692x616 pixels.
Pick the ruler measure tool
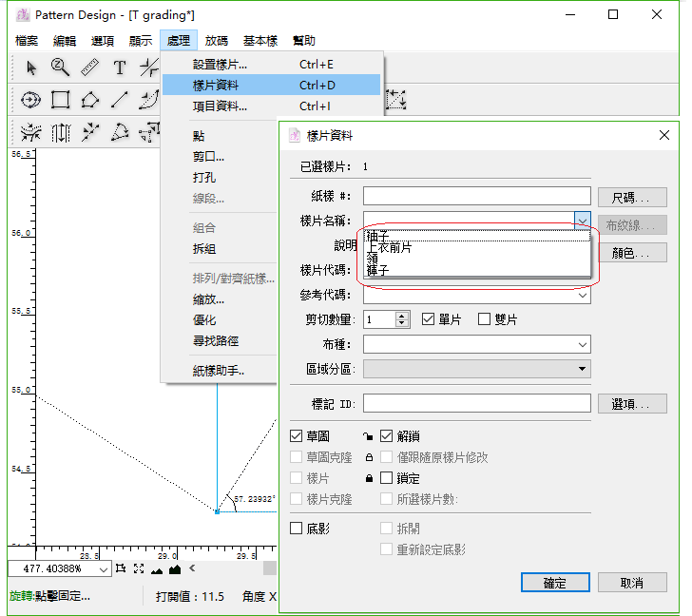click(x=89, y=67)
